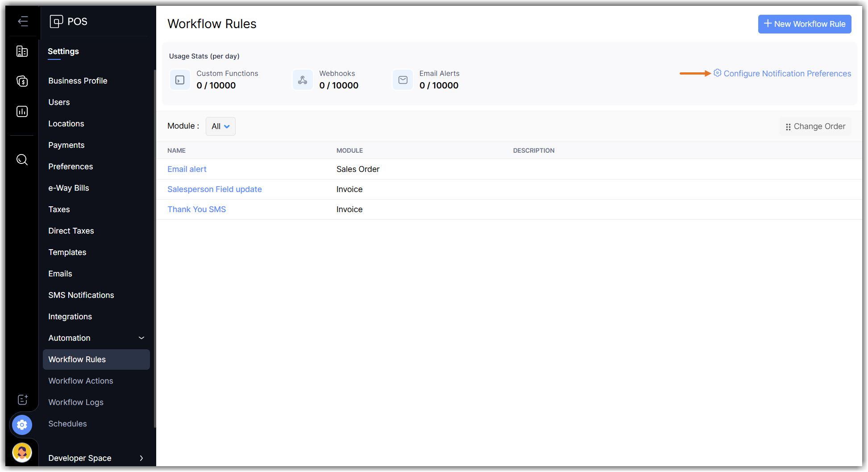
Task: Open Configure Notification Preferences link
Action: pyautogui.click(x=787, y=74)
